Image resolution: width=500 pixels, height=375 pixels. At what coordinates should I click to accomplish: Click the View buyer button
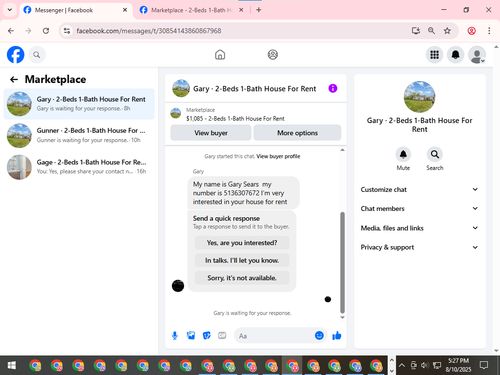click(211, 133)
